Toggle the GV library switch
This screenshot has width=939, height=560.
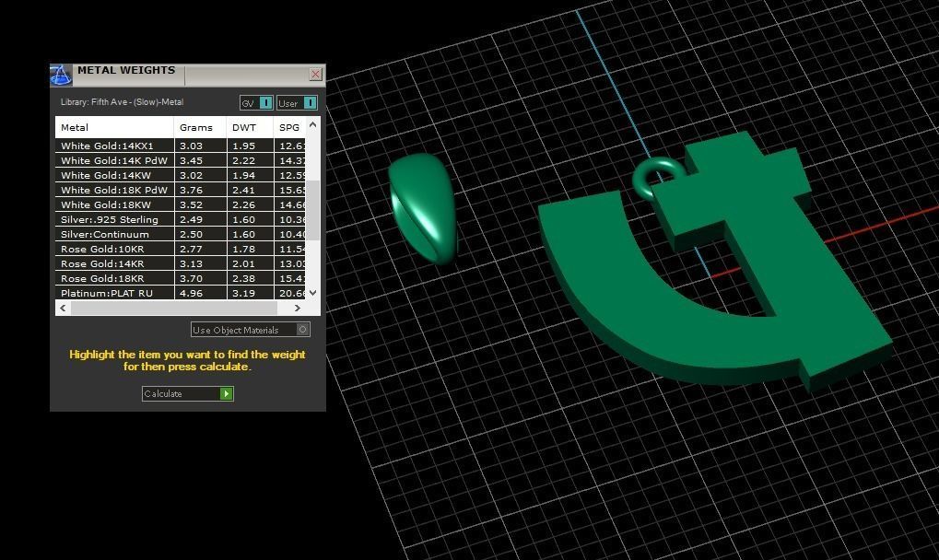coord(256,103)
